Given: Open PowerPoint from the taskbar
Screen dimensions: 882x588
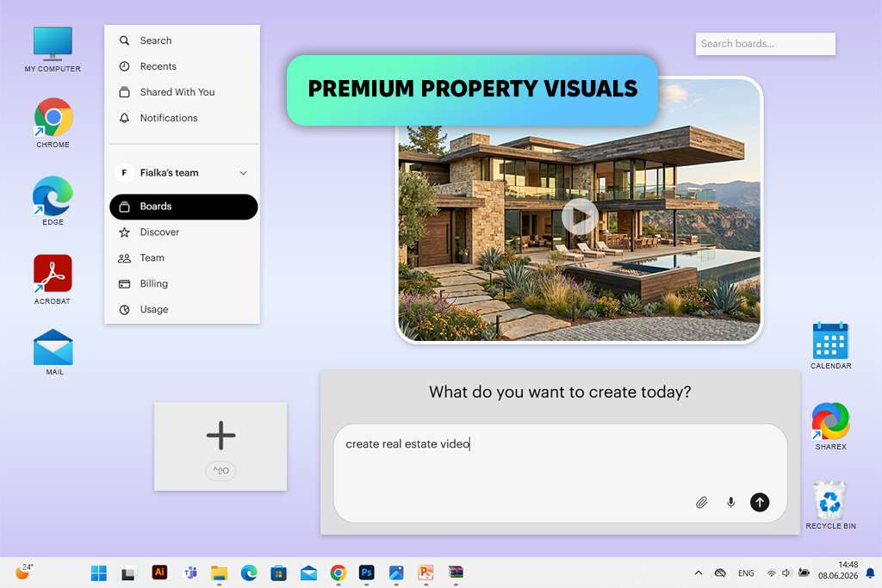Looking at the screenshot, I should pyautogui.click(x=425, y=573).
